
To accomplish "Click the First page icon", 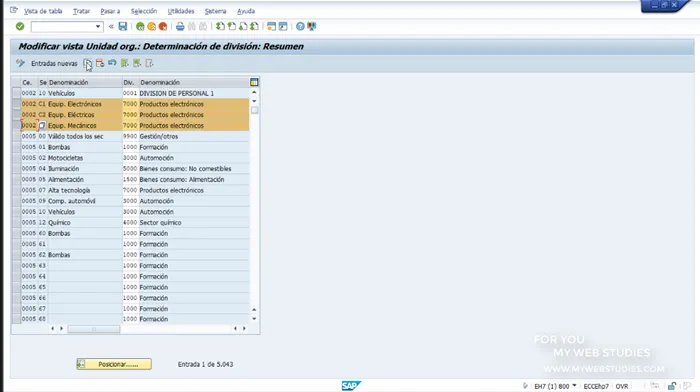I will tap(220, 26).
